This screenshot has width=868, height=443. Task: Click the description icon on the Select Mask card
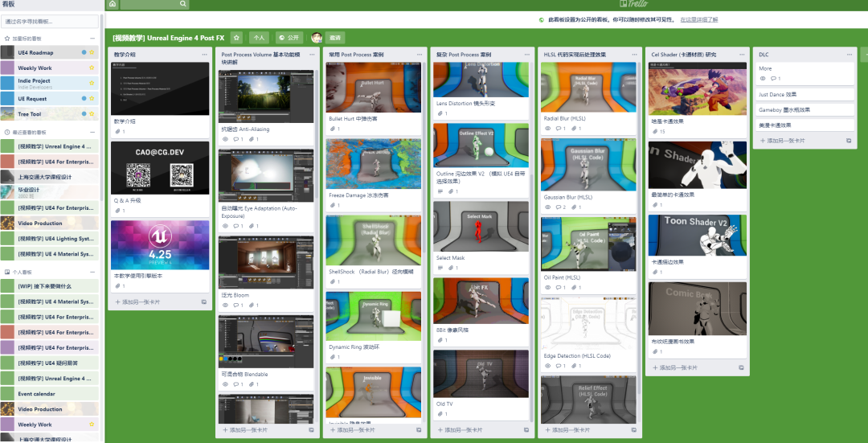point(440,268)
